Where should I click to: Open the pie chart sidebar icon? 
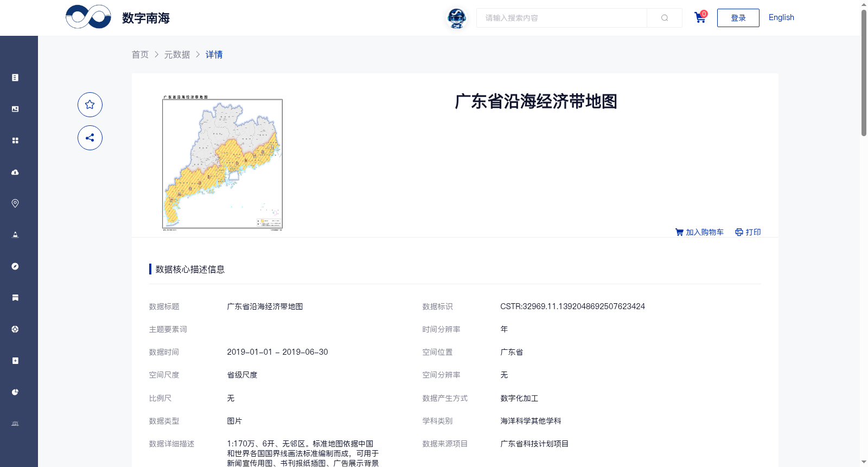15,392
